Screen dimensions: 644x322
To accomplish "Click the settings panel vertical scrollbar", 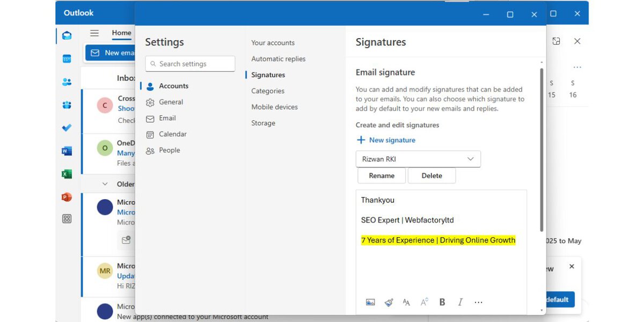I will pos(541,150).
